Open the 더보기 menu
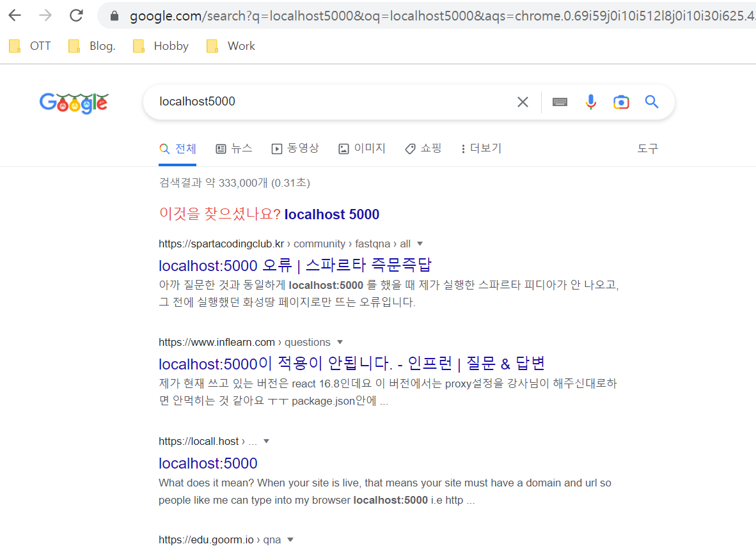Viewport: 756px width, 551px height. tap(481, 148)
